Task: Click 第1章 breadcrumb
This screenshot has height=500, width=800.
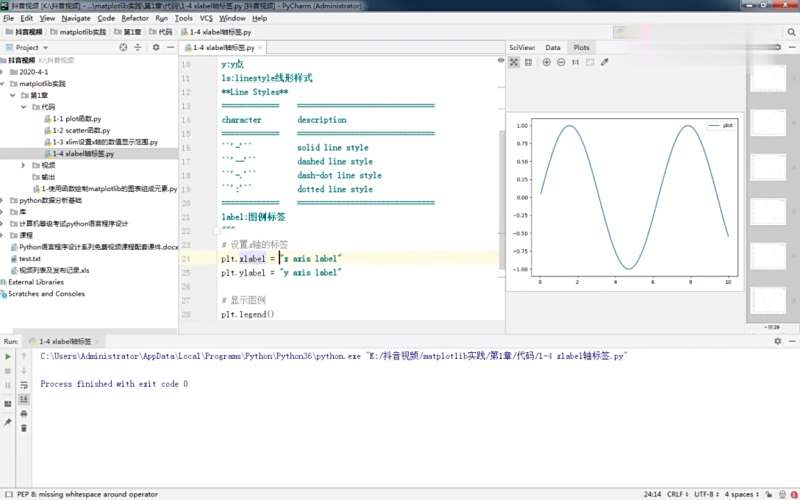Action: coord(128,32)
